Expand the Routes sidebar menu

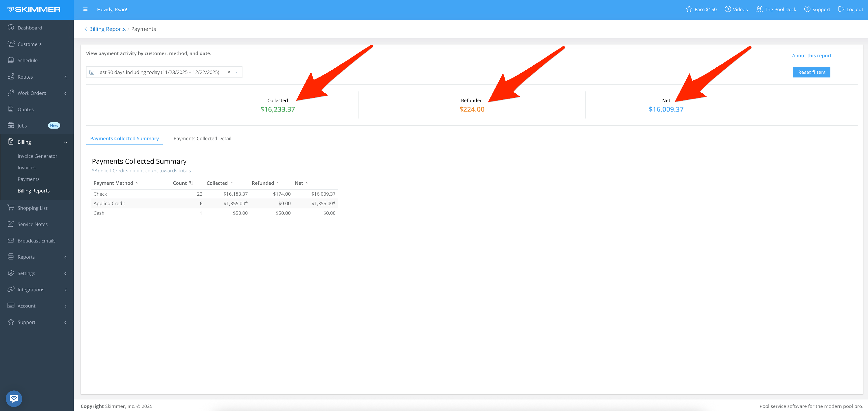click(65, 77)
